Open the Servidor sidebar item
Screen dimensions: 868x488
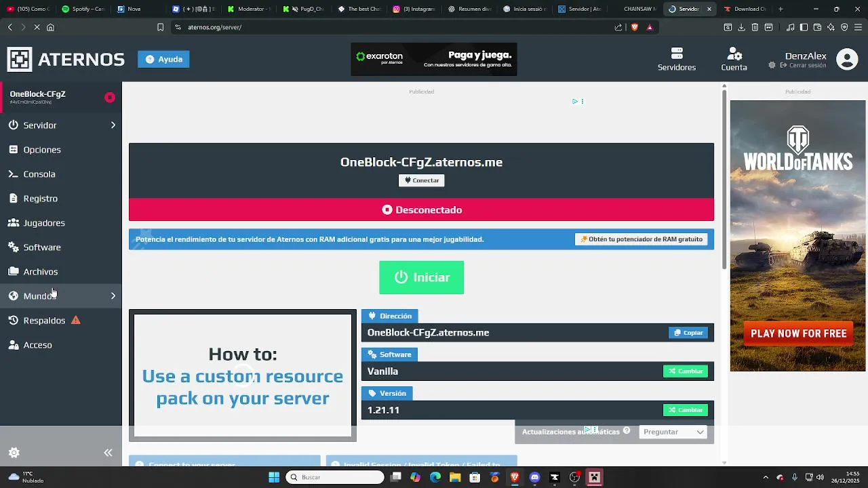coord(39,125)
